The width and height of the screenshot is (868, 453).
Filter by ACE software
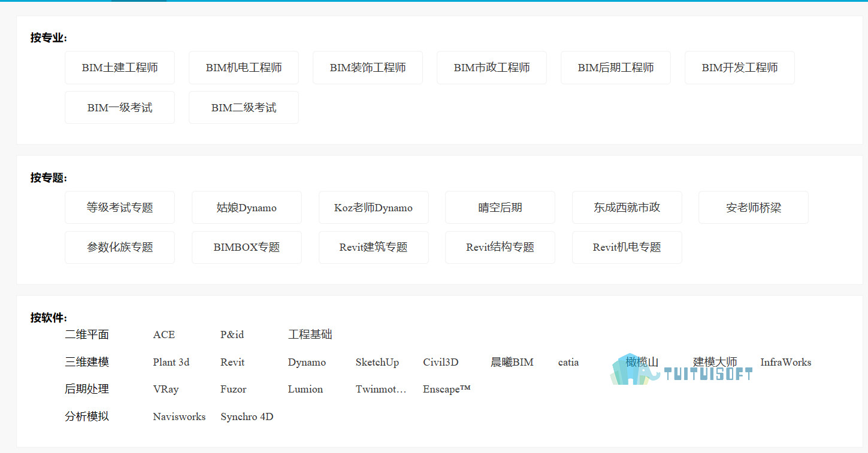tap(164, 335)
